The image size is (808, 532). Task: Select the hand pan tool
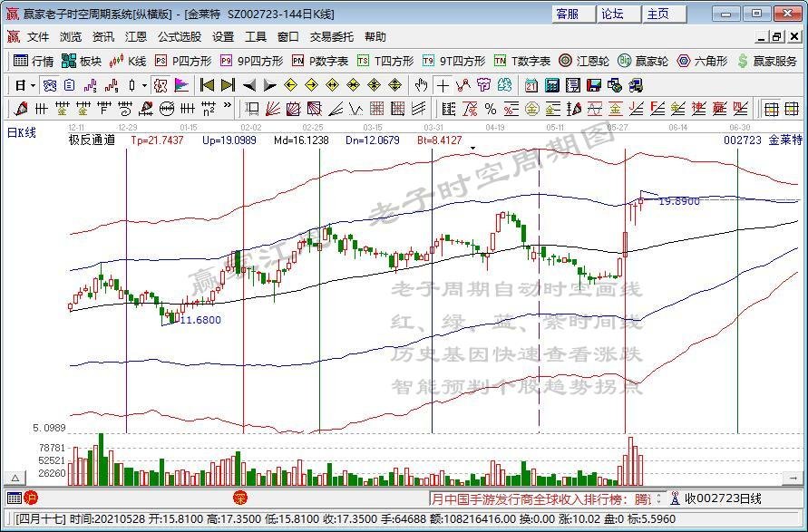click(x=422, y=85)
